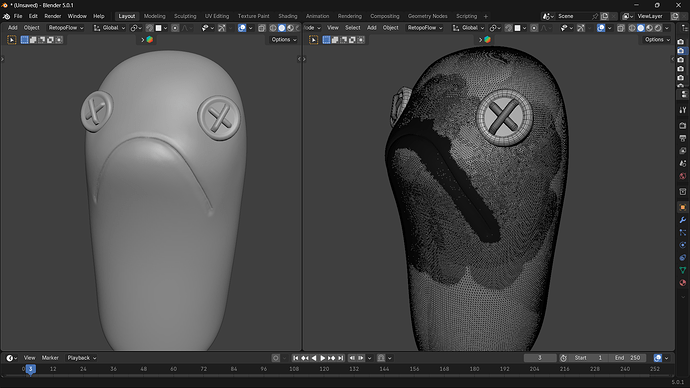Open the Render properties tab icon
Viewport: 690px width, 388px height.
(x=683, y=126)
